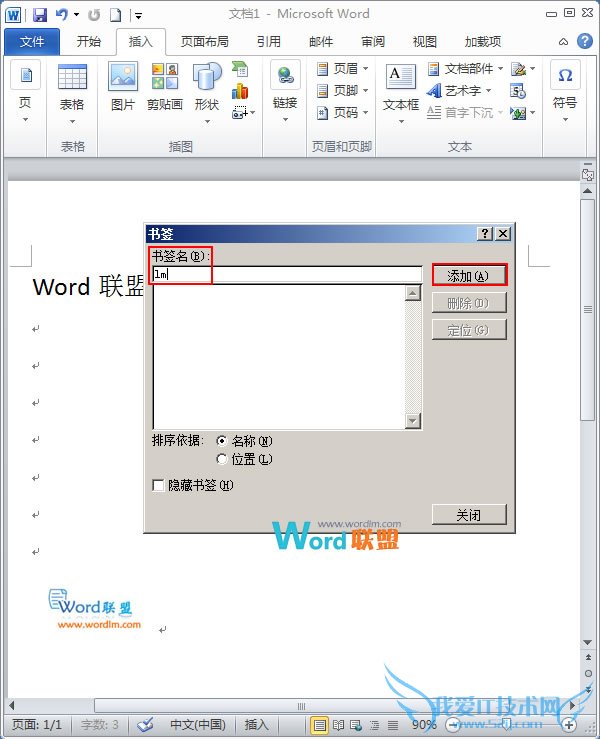
Task: Click the 字数: 3 word count indicator
Action: tap(99, 724)
